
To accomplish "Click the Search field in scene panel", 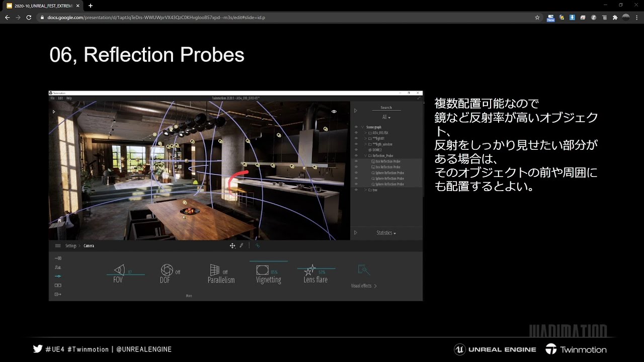I will tap(386, 108).
